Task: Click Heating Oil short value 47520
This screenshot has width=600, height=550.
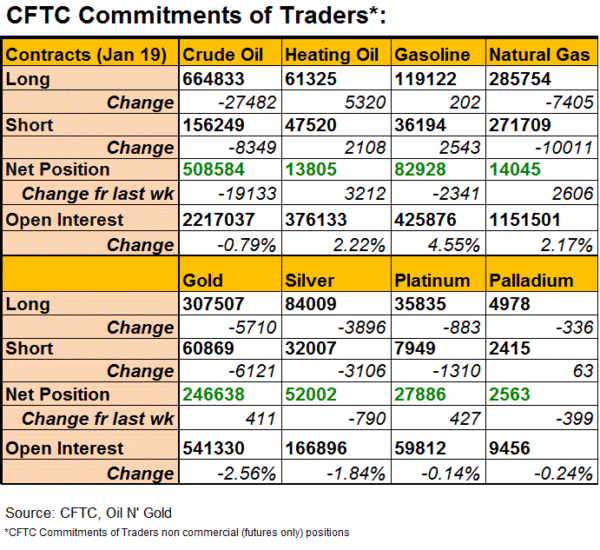Action: pos(312,125)
